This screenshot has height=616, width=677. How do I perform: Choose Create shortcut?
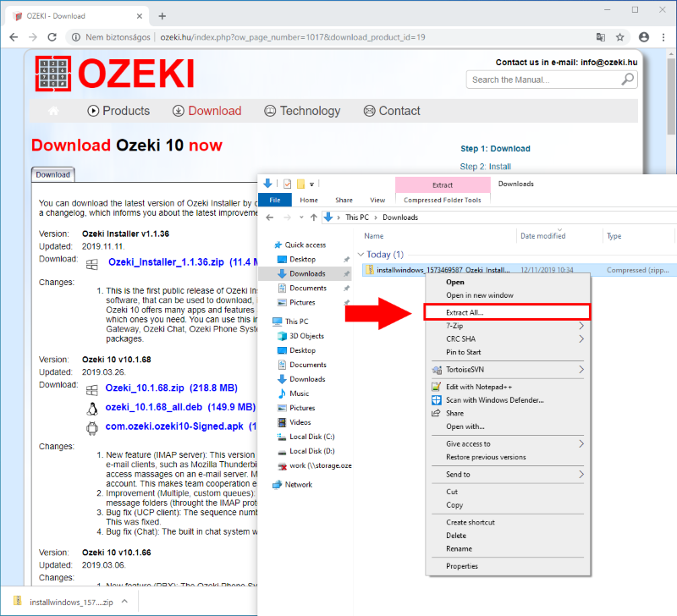508,522
